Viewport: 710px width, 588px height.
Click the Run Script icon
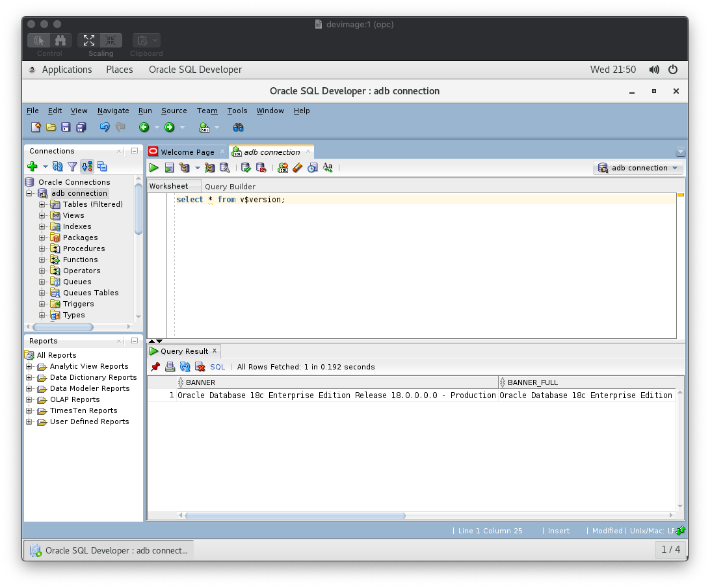pyautogui.click(x=169, y=168)
